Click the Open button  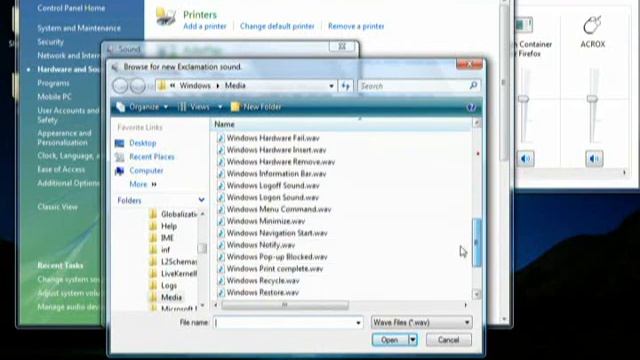coord(390,340)
